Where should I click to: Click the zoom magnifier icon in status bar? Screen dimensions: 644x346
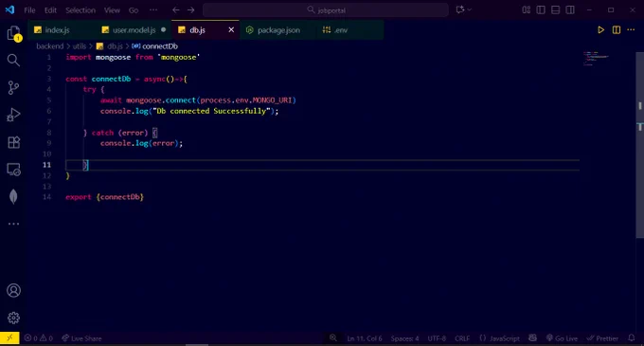click(333, 337)
